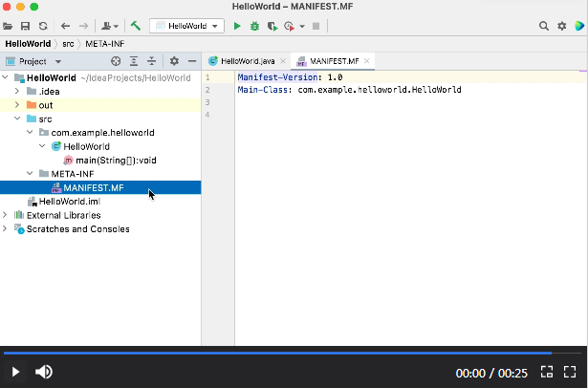Navigate forward with the right arrow
Screen dimensions: 588x388
(83, 26)
